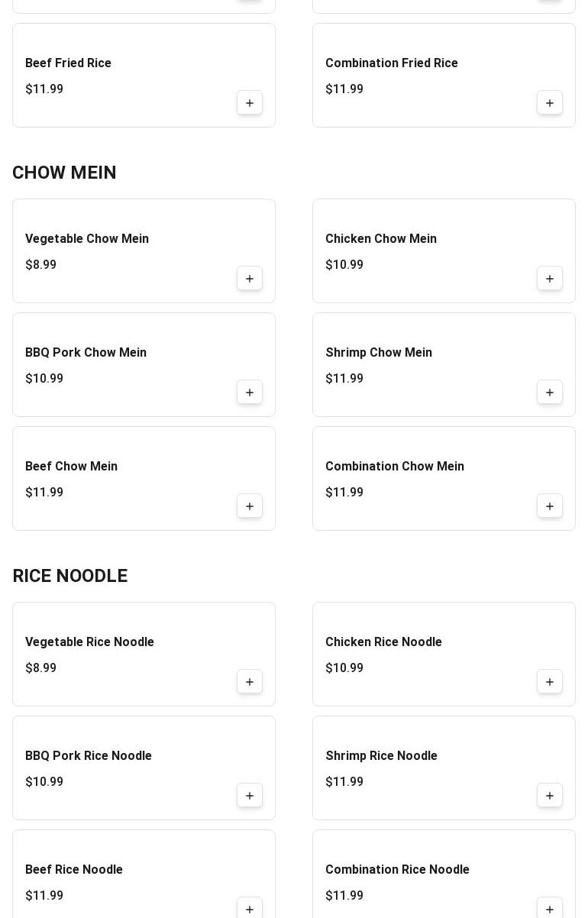Click the RICE NOODLE section heading

(x=70, y=576)
